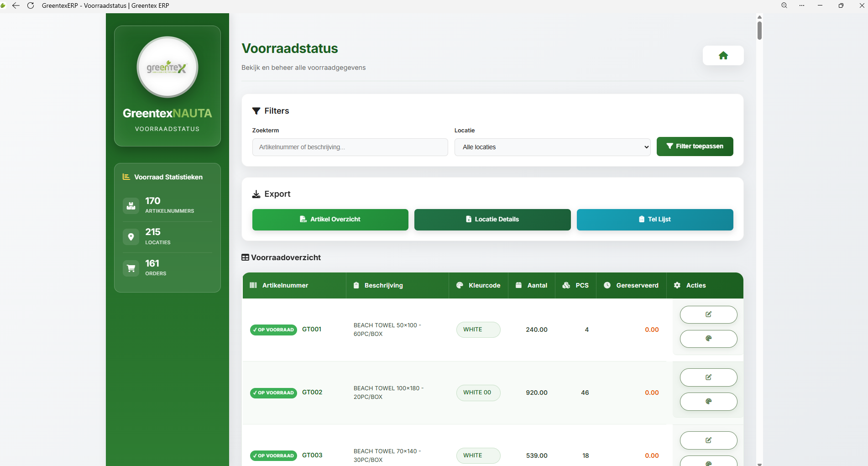Click the edit icon for GT002
The width and height of the screenshot is (868, 466).
click(x=708, y=377)
